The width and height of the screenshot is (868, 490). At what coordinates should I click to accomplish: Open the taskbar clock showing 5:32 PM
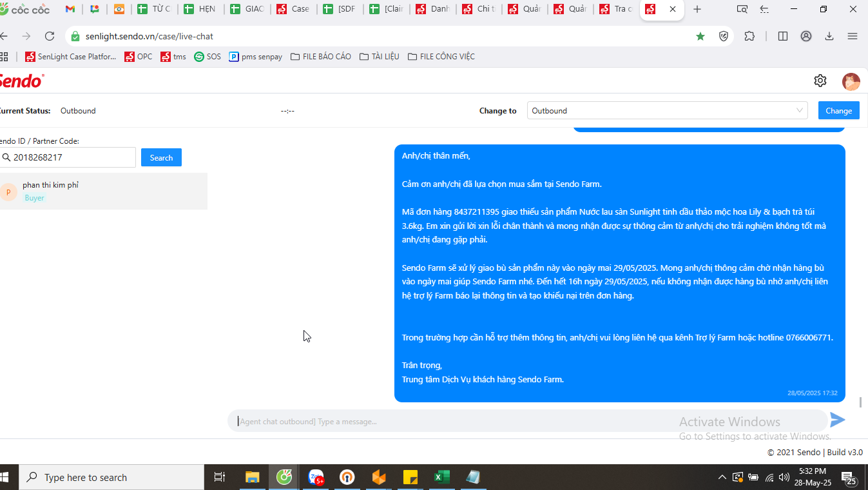pyautogui.click(x=813, y=477)
